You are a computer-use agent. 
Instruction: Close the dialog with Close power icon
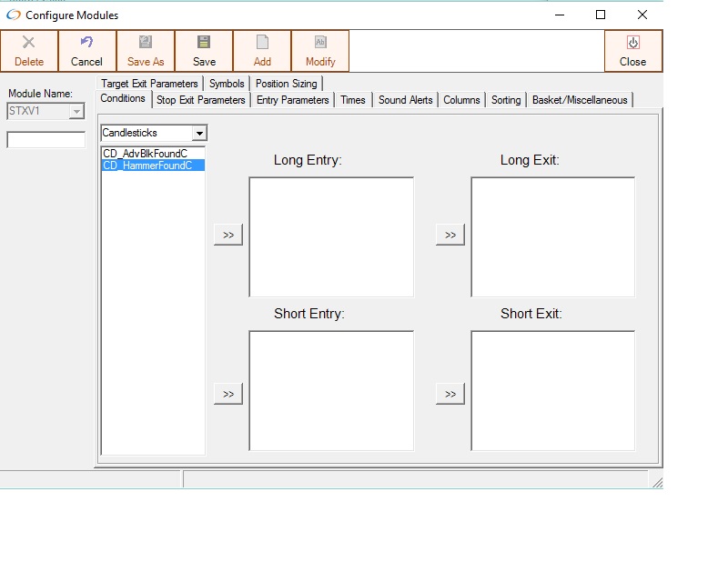click(632, 43)
